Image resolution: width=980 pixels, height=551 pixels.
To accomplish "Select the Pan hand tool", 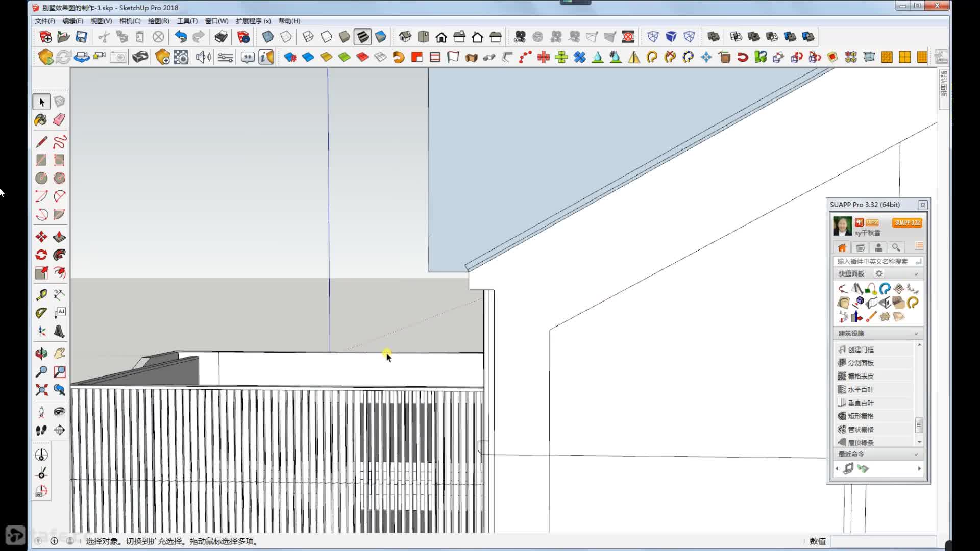I will point(59,354).
